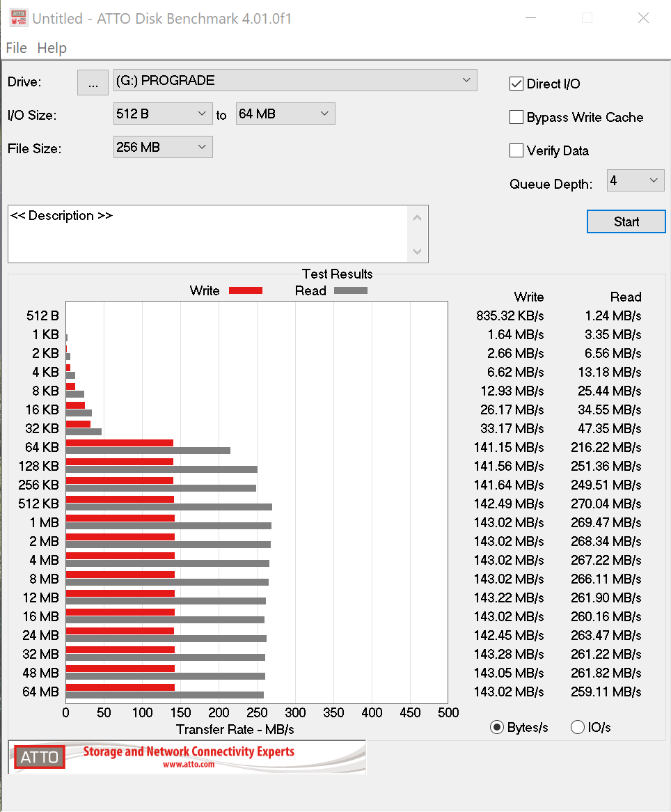Image resolution: width=671 pixels, height=812 pixels.
Task: Switch results to IO/s display
Action: pyautogui.click(x=577, y=728)
